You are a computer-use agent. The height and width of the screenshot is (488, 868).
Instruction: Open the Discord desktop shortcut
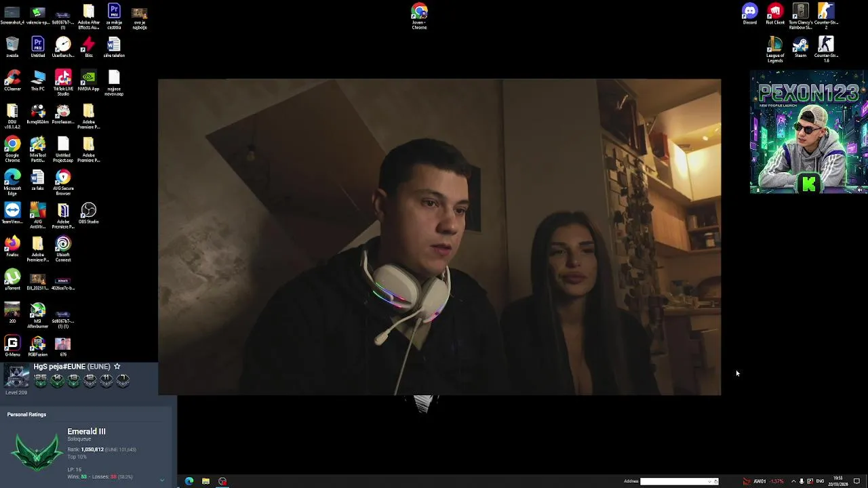pyautogui.click(x=749, y=14)
